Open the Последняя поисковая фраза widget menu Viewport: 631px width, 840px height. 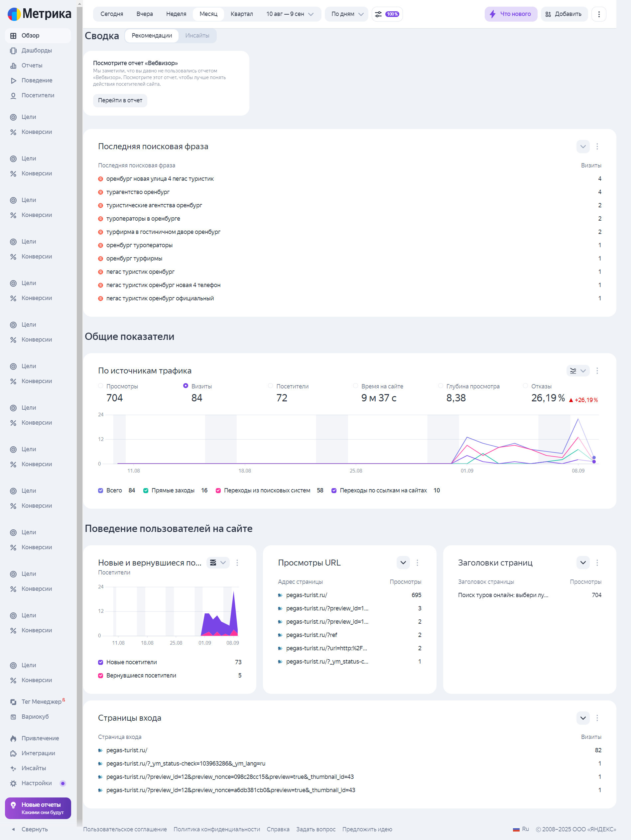(597, 147)
